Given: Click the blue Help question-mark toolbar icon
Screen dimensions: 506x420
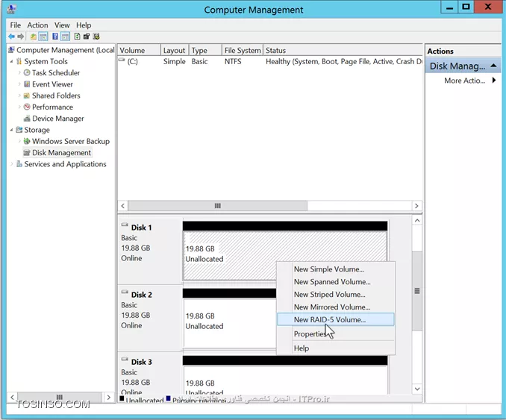Looking at the screenshot, I should pos(55,37).
